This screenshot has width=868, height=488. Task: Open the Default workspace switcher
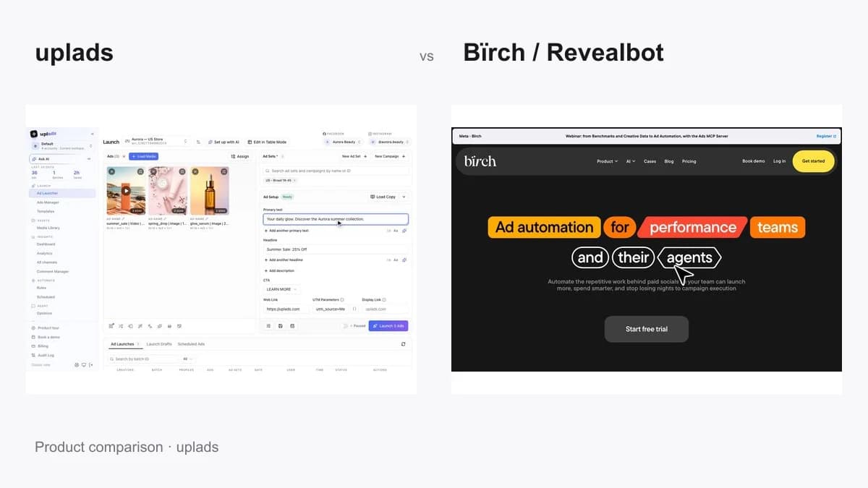point(62,145)
